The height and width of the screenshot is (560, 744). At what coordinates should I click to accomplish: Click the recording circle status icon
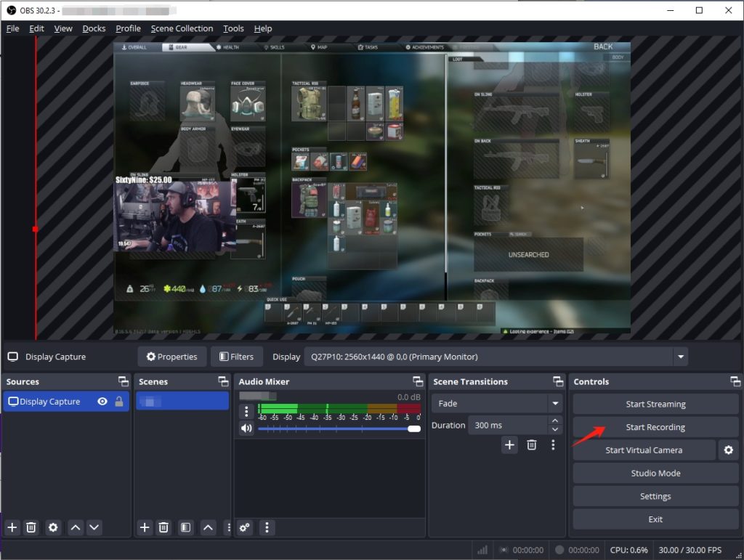(x=559, y=550)
